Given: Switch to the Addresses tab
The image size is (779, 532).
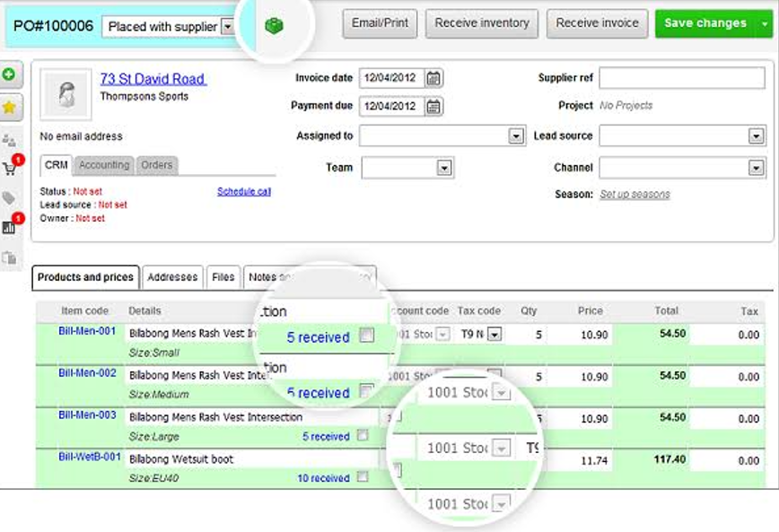Looking at the screenshot, I should [172, 277].
